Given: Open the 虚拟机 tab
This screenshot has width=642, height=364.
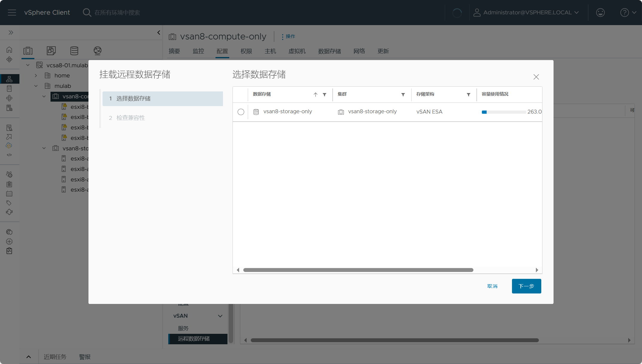Looking at the screenshot, I should click(297, 51).
